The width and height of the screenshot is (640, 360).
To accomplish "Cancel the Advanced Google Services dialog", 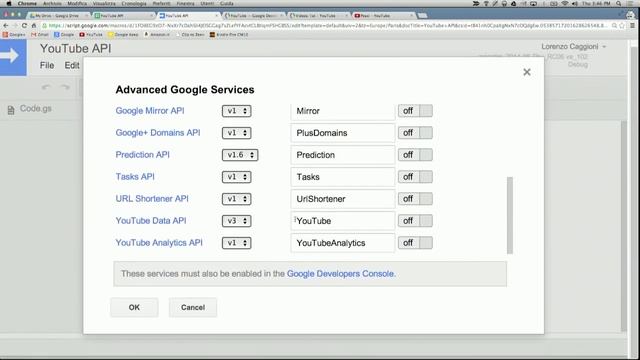I will tap(193, 307).
